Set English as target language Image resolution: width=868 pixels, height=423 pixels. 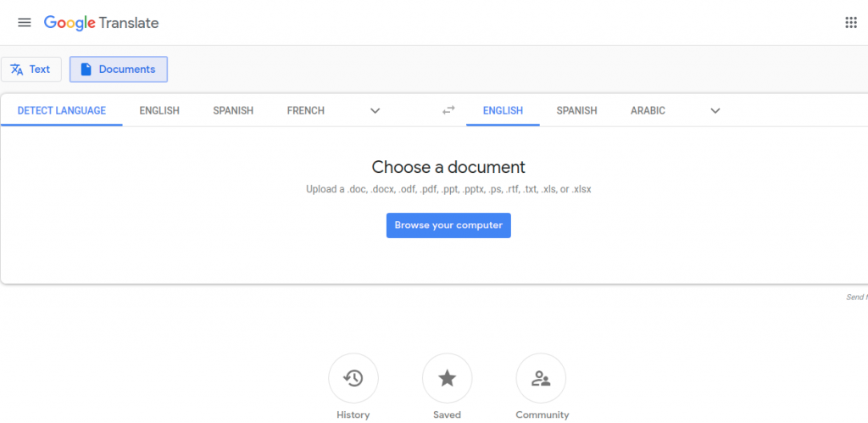point(503,111)
